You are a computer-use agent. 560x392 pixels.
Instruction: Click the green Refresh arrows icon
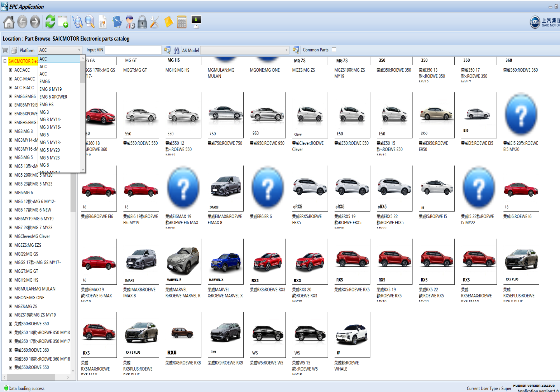pyautogui.click(x=50, y=22)
